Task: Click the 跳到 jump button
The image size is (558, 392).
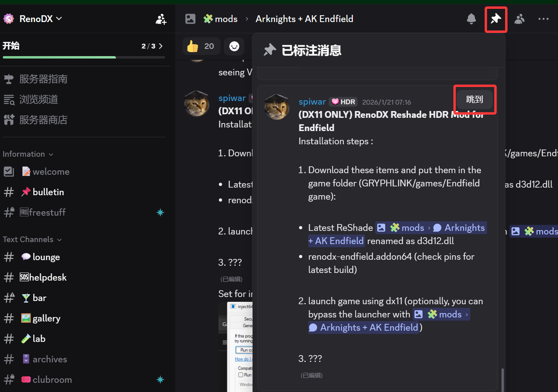Action: click(475, 99)
